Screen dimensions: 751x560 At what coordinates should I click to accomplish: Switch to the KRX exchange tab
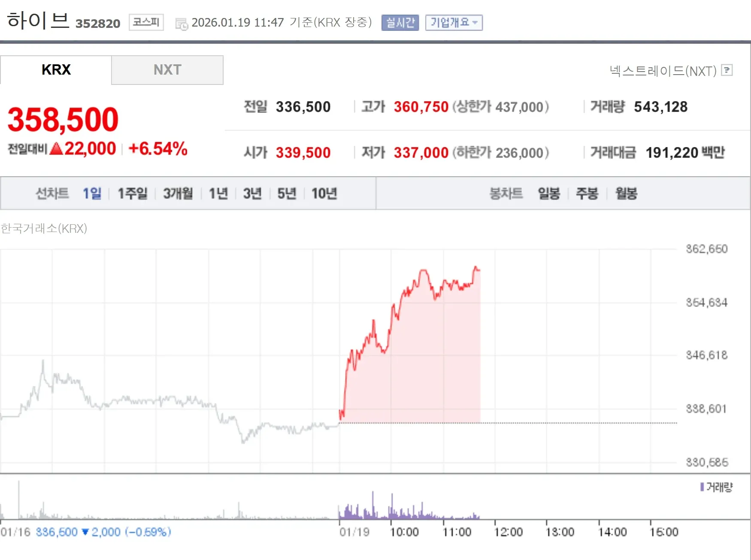tap(56, 70)
